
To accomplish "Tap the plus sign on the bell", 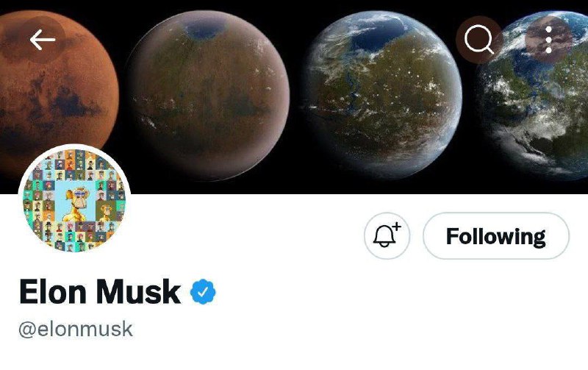I will 397,227.
